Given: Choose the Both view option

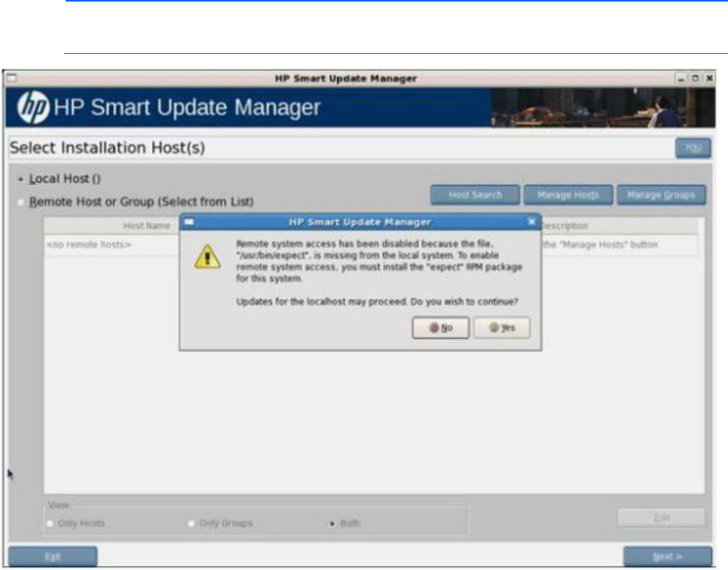Looking at the screenshot, I should pos(332,523).
